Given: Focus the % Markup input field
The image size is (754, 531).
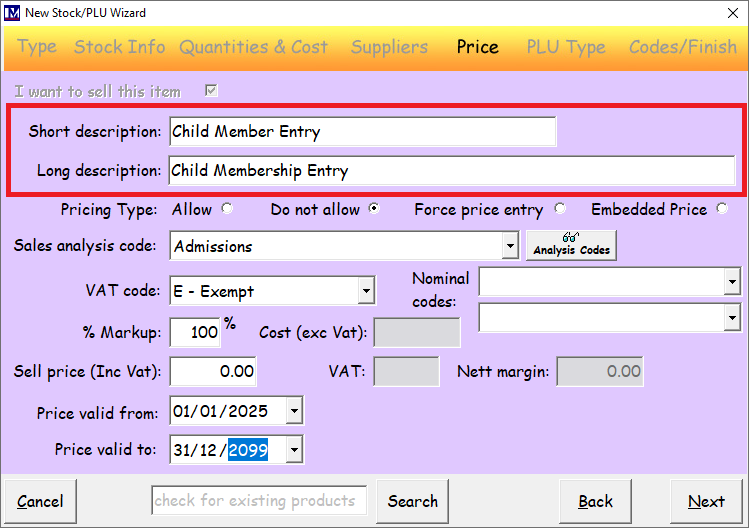Looking at the screenshot, I should pos(195,332).
